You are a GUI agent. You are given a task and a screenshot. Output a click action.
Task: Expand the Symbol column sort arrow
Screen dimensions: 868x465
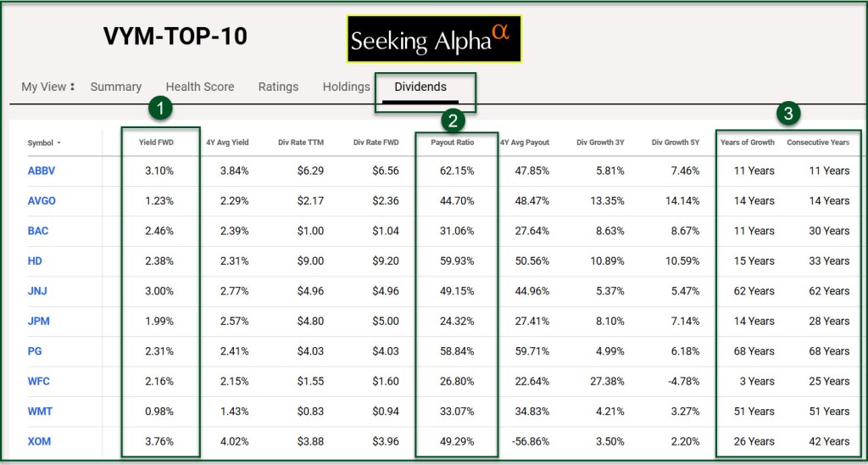click(59, 143)
